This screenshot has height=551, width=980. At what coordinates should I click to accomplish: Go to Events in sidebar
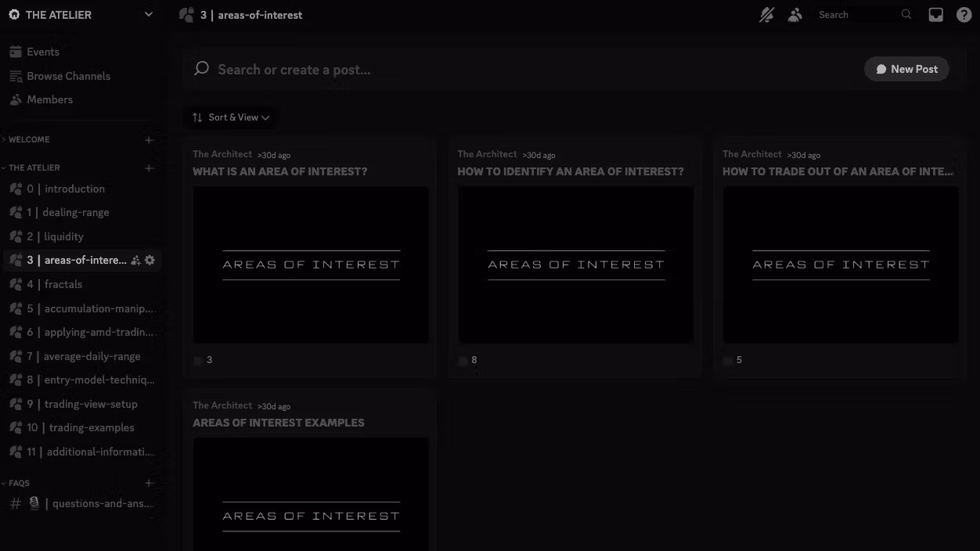[42, 52]
